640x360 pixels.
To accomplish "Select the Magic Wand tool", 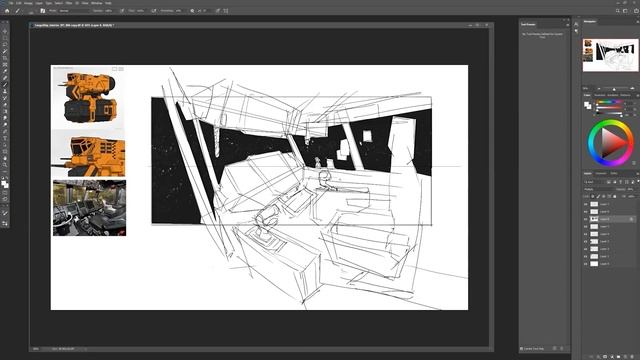I will (5, 51).
